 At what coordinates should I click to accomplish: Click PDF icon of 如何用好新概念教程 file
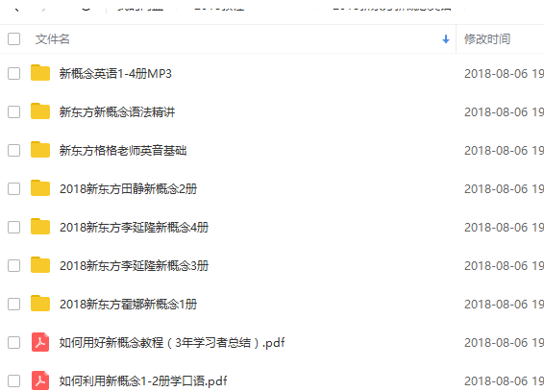click(40, 342)
